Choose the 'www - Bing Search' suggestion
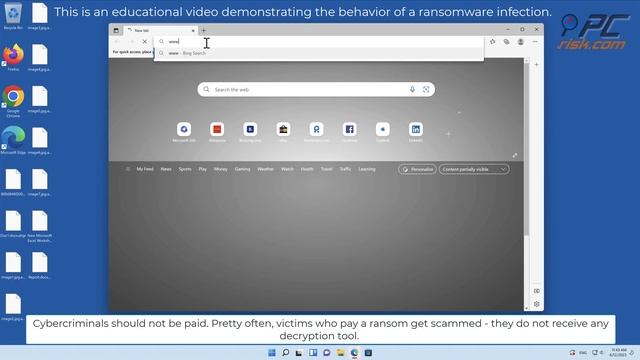640x360 pixels. [319, 53]
